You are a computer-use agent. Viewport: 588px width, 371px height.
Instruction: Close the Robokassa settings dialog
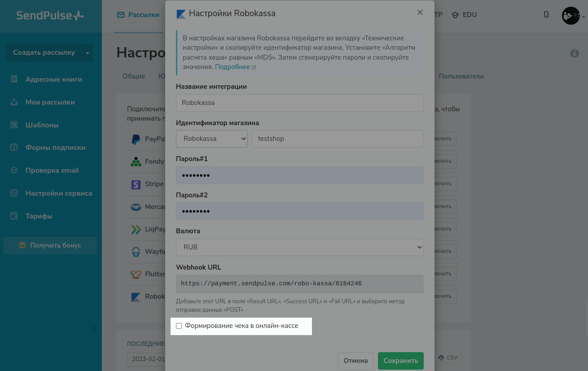(x=420, y=13)
